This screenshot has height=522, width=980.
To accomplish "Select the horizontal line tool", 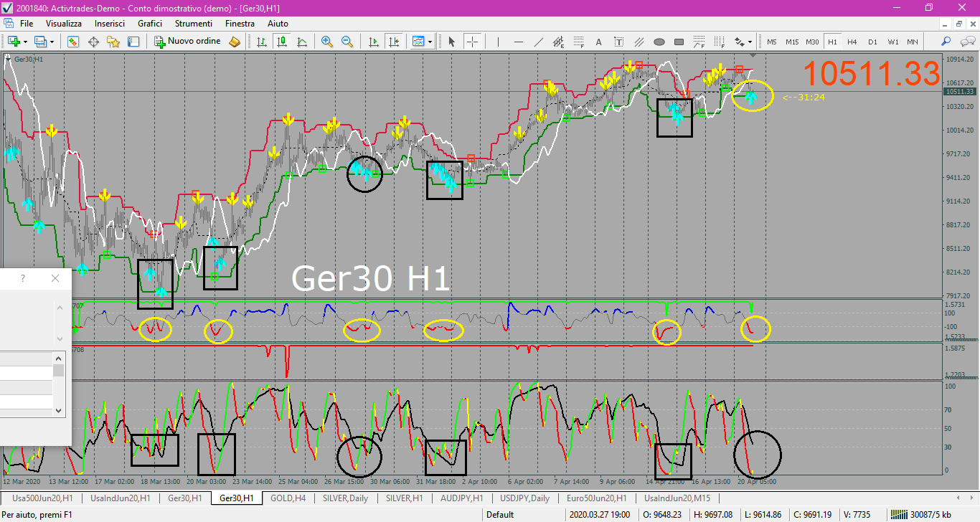I will coord(519,42).
